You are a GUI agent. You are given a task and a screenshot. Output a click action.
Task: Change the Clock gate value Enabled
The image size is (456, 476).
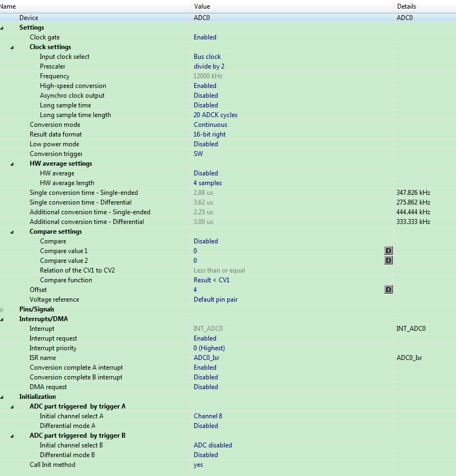tap(205, 37)
